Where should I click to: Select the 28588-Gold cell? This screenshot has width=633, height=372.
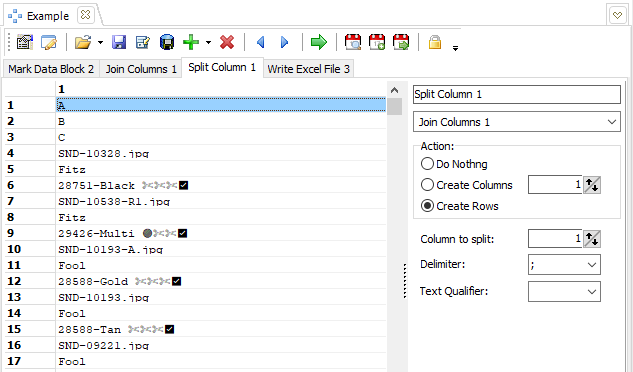[221, 281]
